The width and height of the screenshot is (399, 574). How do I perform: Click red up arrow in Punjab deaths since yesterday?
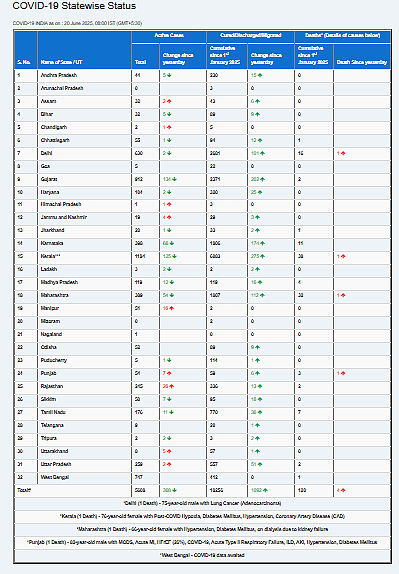[x=343, y=373]
